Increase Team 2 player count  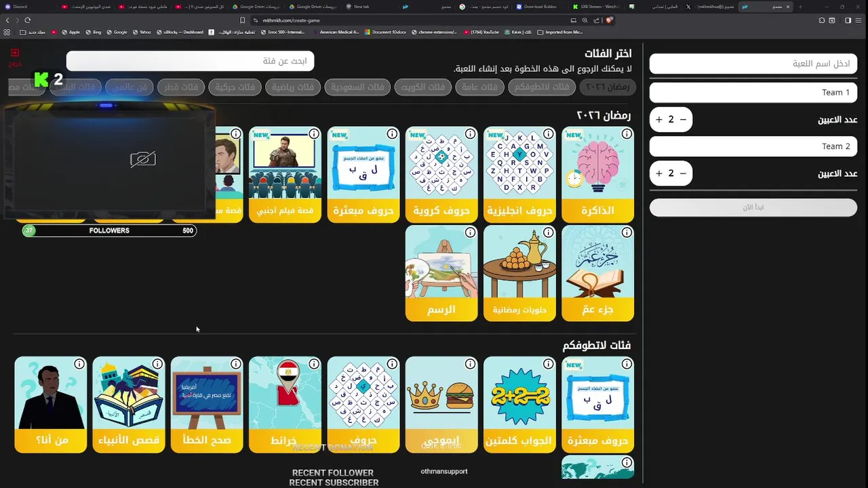pyautogui.click(x=658, y=174)
